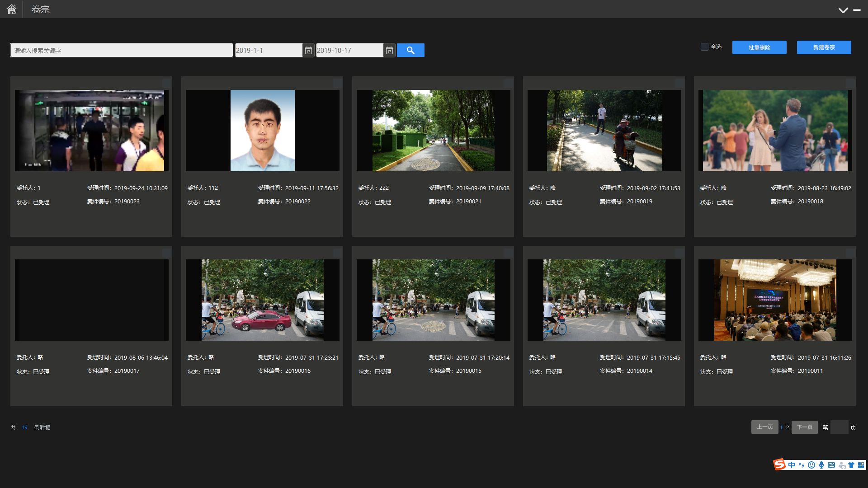Go to the home screen icon
Viewport: 868px width, 488px height.
[x=11, y=9]
